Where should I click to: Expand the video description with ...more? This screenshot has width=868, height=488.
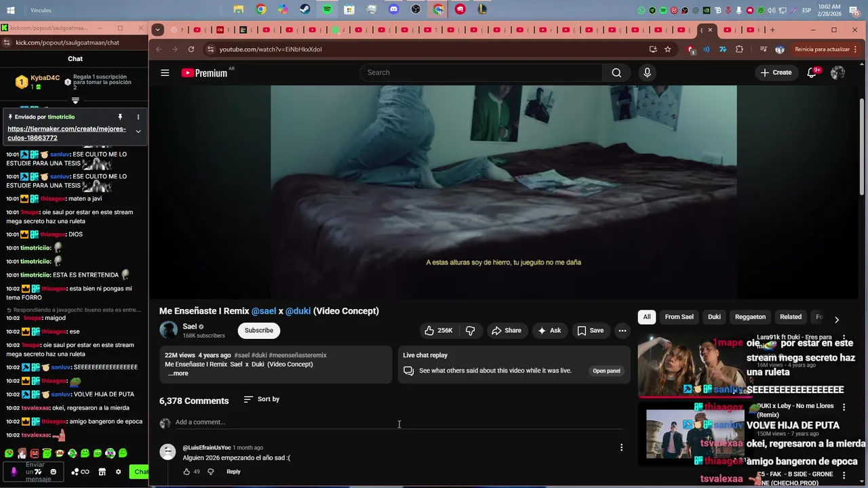(178, 373)
